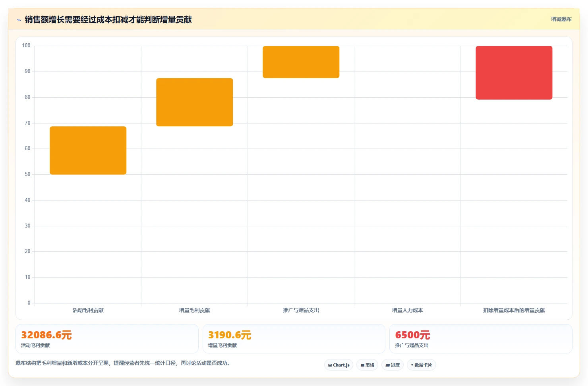The width and height of the screenshot is (588, 386).
Task: Click the 推广与赠品支出 orange waterfall bar
Action: pyautogui.click(x=301, y=62)
